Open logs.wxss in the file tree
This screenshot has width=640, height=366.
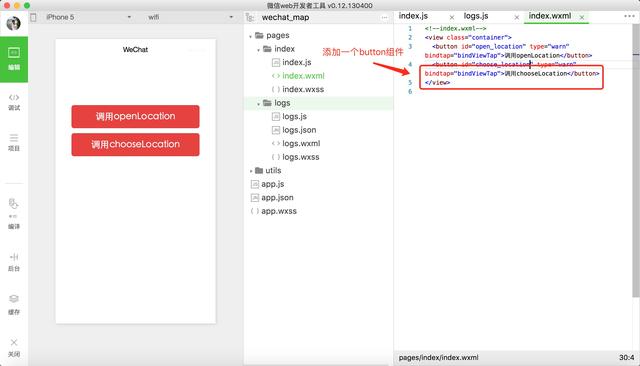pyautogui.click(x=301, y=157)
